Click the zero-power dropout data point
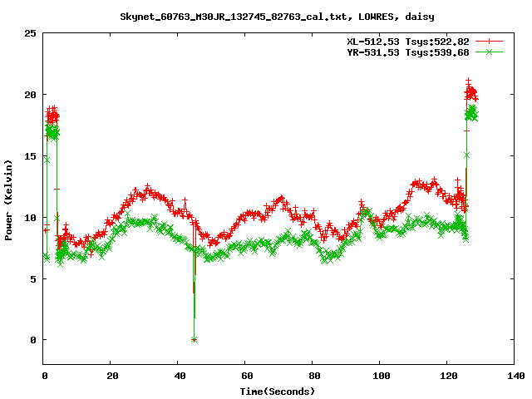 tap(194, 340)
